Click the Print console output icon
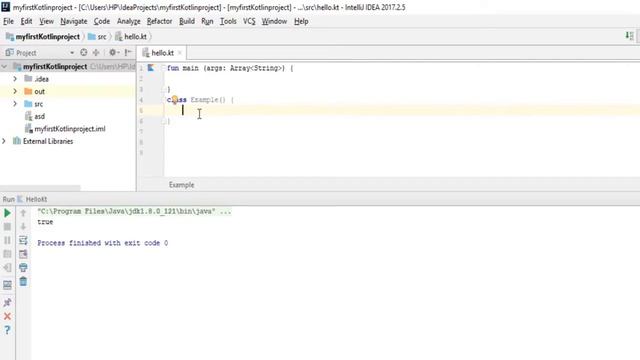The width and height of the screenshot is (640, 360). coord(23,268)
